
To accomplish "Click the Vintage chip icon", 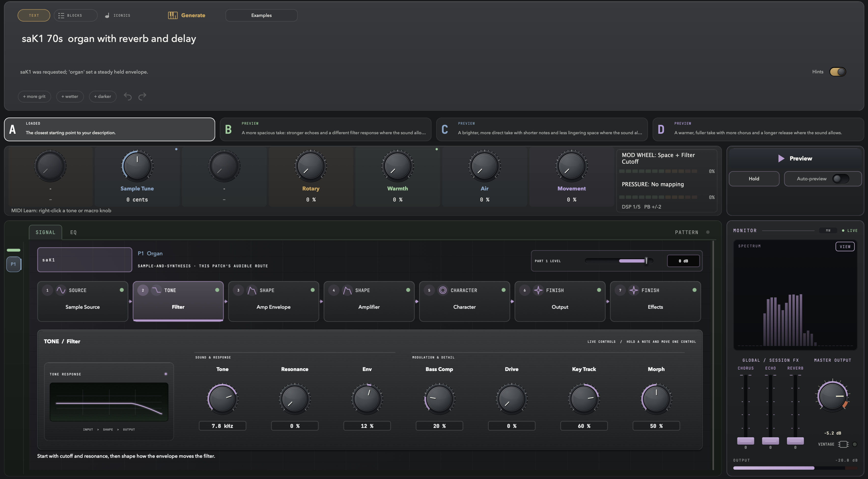I will click(843, 444).
